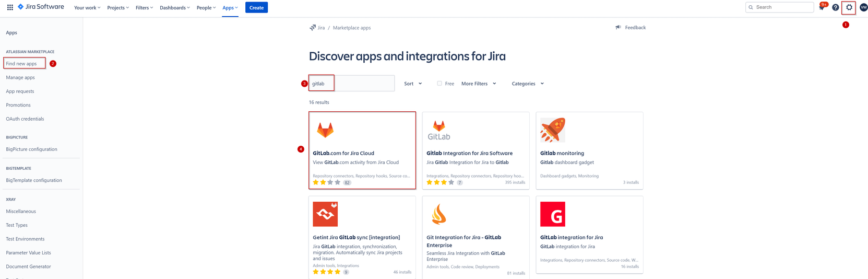Click the Gitlab monitoring rocket logo
The height and width of the screenshot is (279, 868).
click(x=553, y=130)
